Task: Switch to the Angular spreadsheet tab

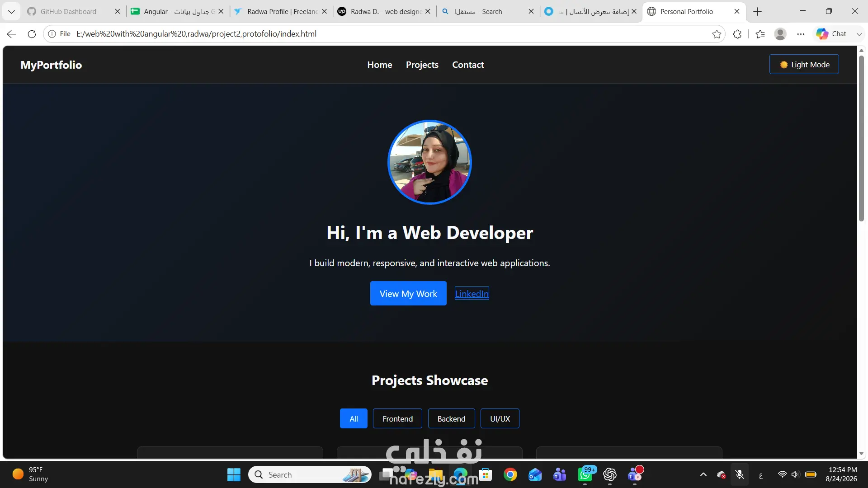Action: 173,11
